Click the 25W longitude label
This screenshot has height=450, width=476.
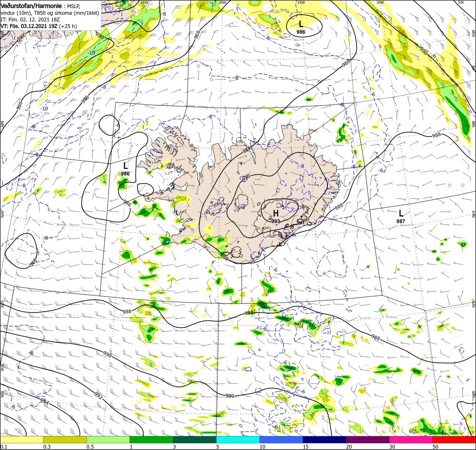(145, 2)
